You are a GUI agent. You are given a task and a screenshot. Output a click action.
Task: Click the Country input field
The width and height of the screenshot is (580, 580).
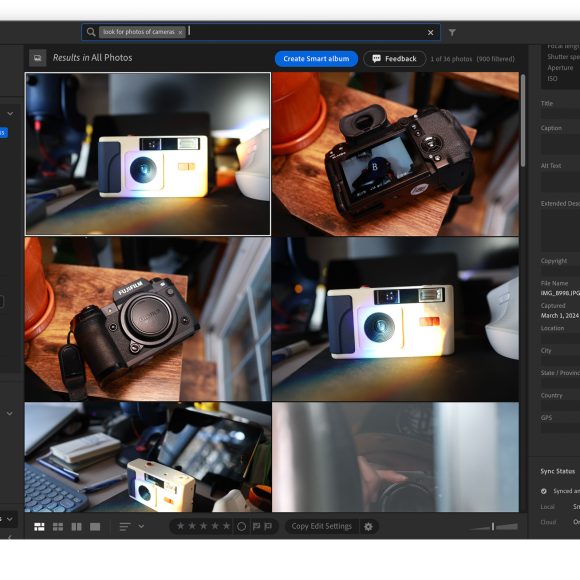(x=560, y=406)
